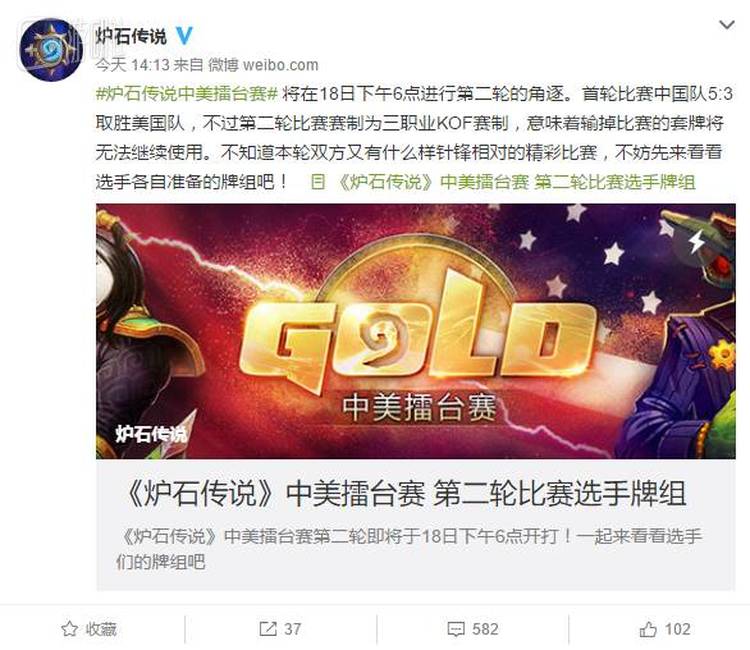The width and height of the screenshot is (750, 650).
Task: Toggle 收藏 to bookmark this post
Action: point(89,628)
